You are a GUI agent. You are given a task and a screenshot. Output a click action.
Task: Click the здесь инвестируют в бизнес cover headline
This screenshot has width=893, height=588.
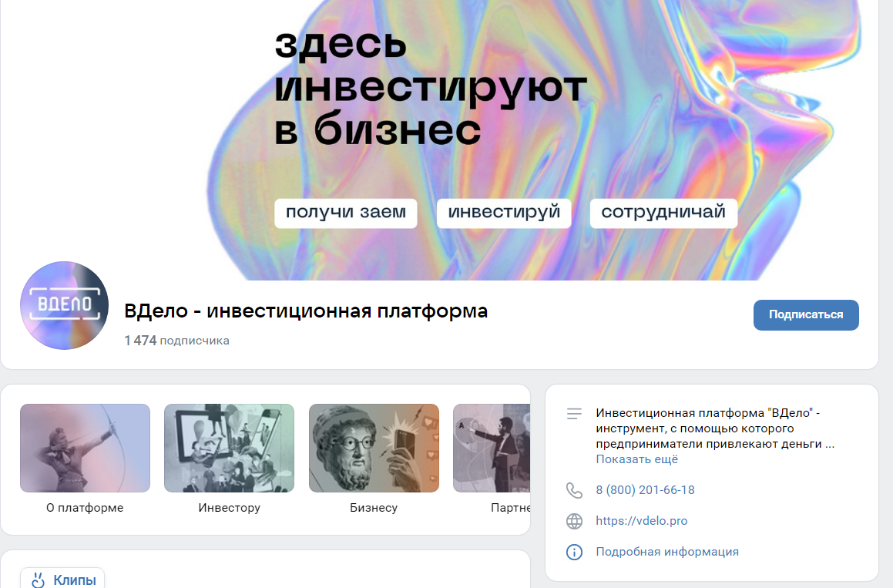tap(430, 88)
